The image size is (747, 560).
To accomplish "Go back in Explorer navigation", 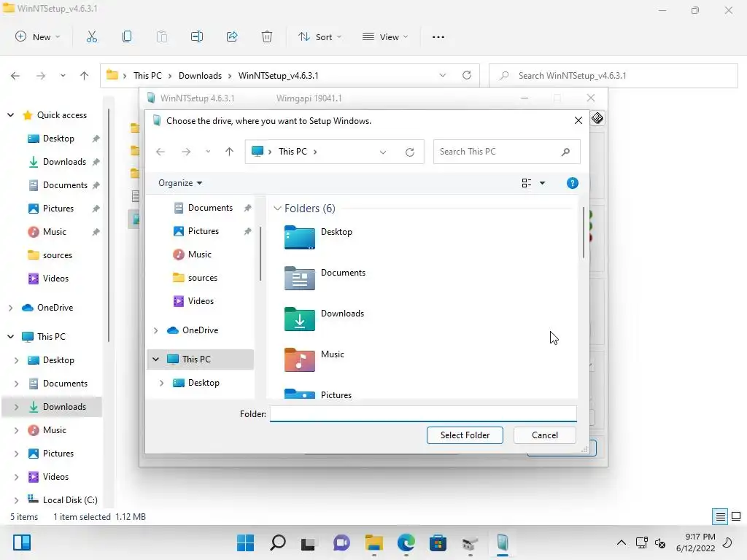I will point(15,75).
